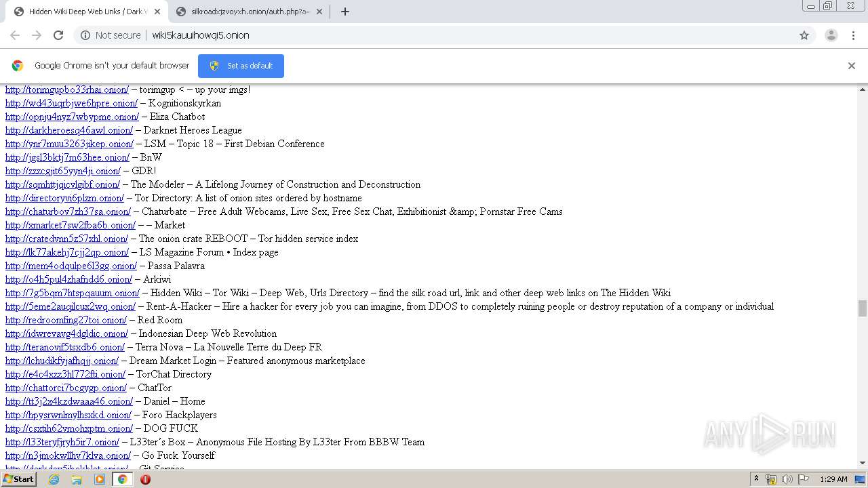
Task: Open the LSM Topic 18 onion link
Action: (x=69, y=144)
